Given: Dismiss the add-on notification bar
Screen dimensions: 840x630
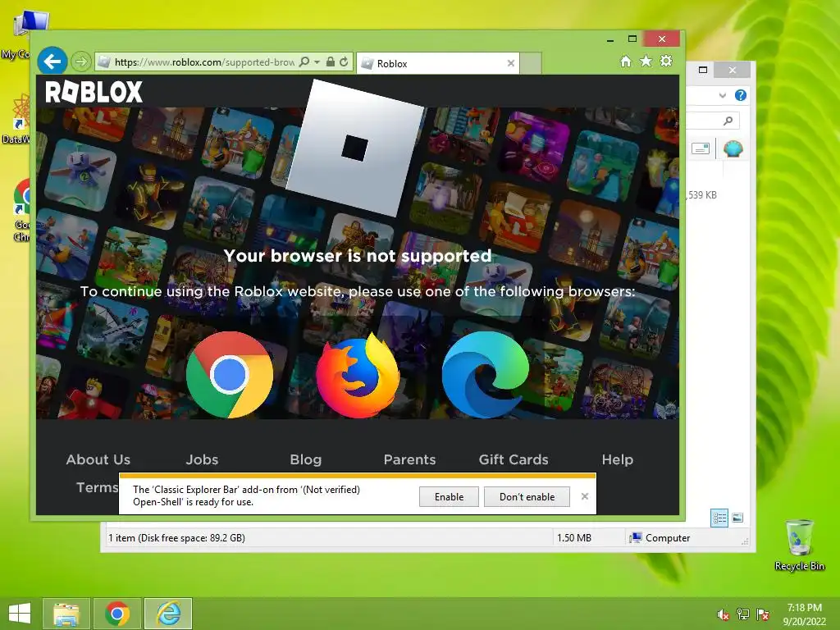Looking at the screenshot, I should point(584,496).
